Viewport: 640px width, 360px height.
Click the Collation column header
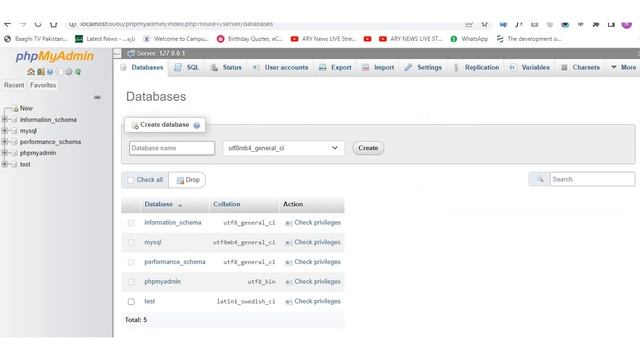click(227, 204)
